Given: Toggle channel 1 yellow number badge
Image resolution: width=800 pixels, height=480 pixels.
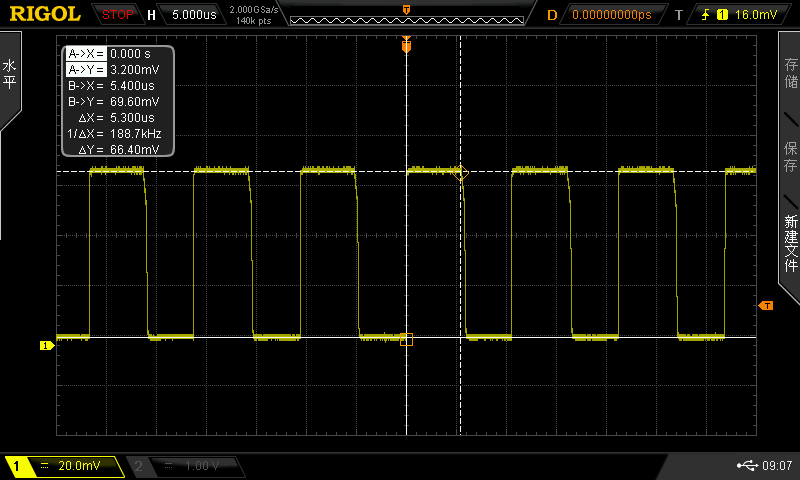Looking at the screenshot, I should coord(17,466).
